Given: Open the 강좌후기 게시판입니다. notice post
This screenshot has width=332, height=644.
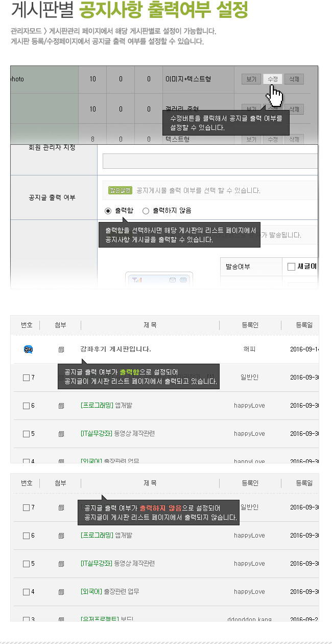Looking at the screenshot, I should click(115, 349).
